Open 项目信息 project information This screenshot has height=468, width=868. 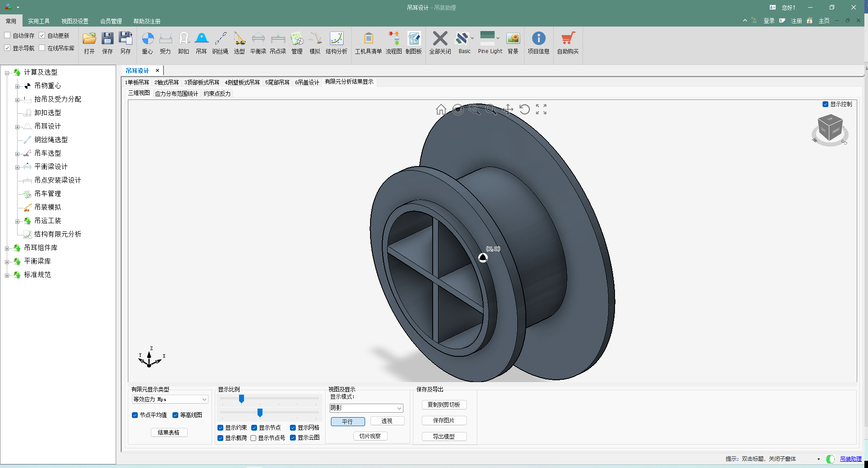[538, 43]
